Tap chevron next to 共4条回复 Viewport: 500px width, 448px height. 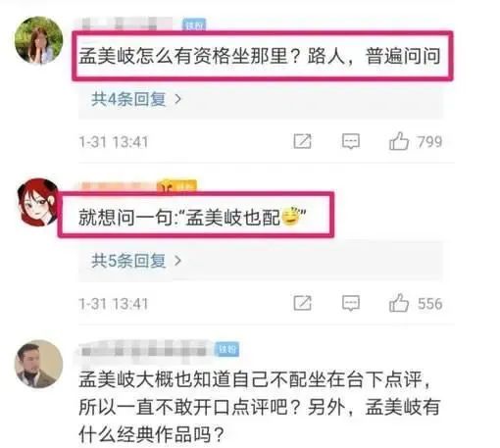click(177, 99)
